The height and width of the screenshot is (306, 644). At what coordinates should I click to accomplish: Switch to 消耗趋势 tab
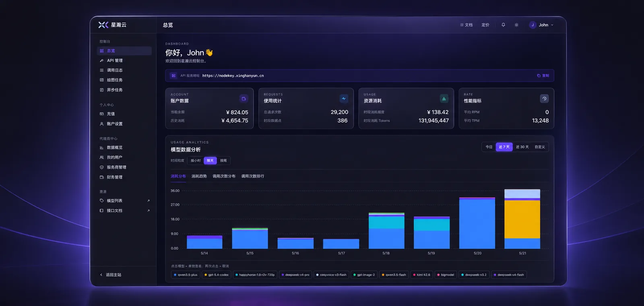(x=199, y=176)
